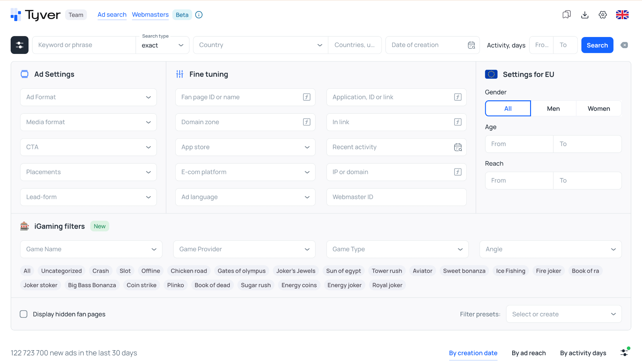Image resolution: width=642 pixels, height=364 pixels.
Task: Click the iGaming slot machine icon
Action: pyautogui.click(x=24, y=226)
